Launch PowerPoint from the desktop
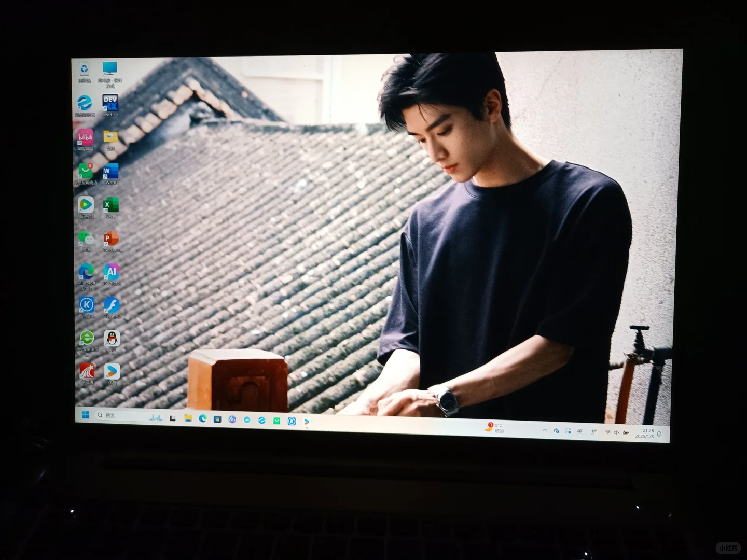Viewport: 747px width, 560px height. 111,241
